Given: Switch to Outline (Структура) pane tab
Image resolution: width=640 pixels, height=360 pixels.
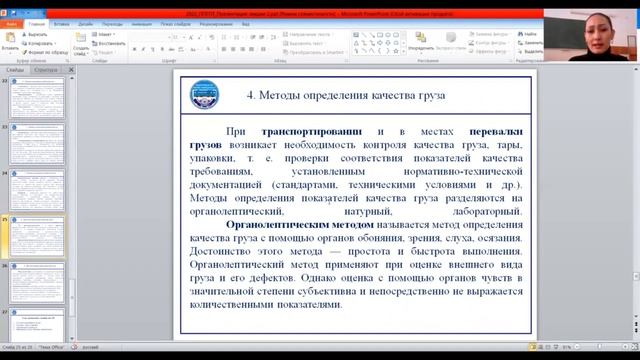Looking at the screenshot, I should click(46, 70).
